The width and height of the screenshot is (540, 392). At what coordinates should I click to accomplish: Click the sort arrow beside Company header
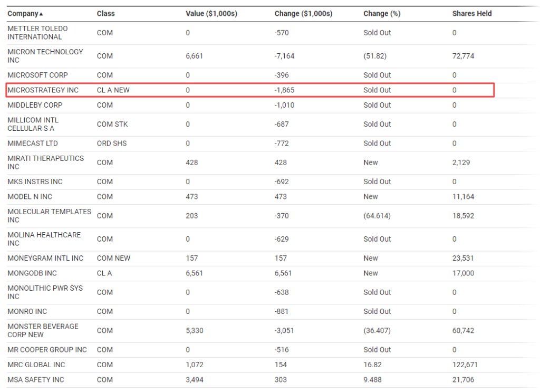coord(41,14)
